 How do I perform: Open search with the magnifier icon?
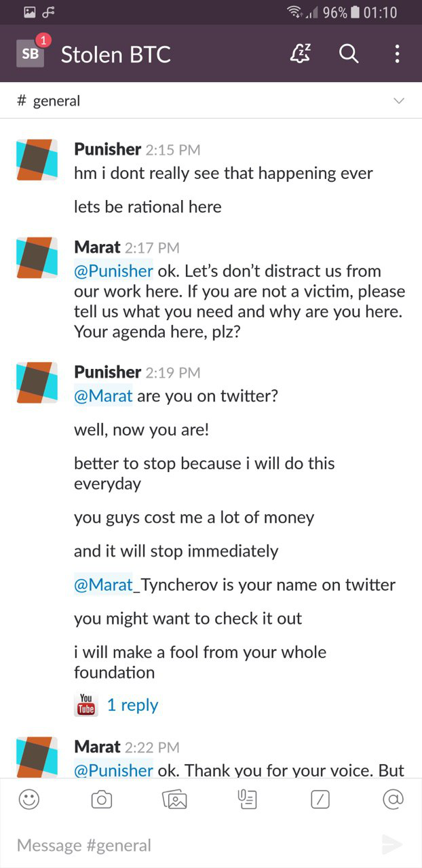pos(349,54)
